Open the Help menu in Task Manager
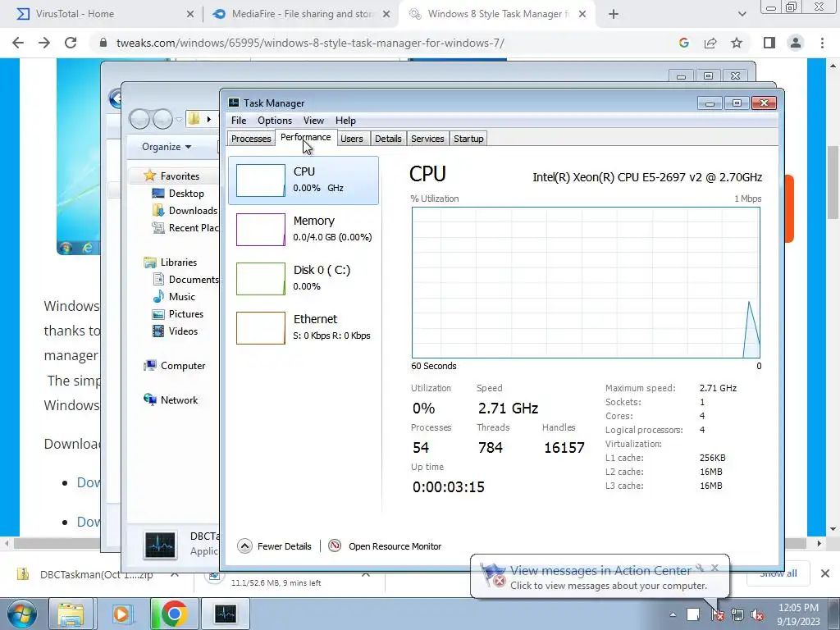 [345, 121]
